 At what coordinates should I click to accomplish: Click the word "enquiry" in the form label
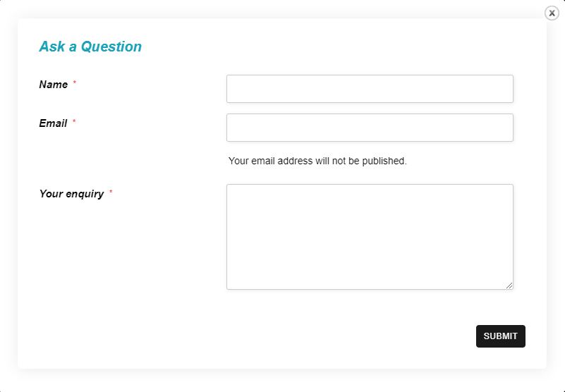coord(85,194)
